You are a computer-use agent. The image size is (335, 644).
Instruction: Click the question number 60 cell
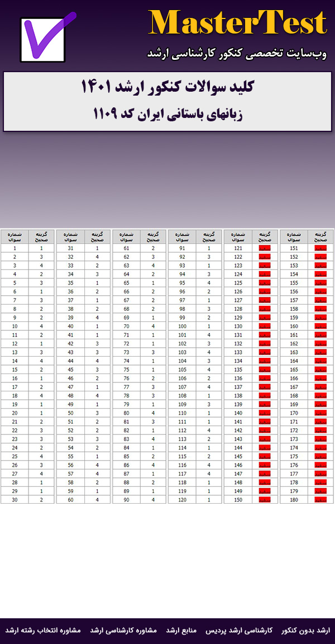tap(70, 499)
